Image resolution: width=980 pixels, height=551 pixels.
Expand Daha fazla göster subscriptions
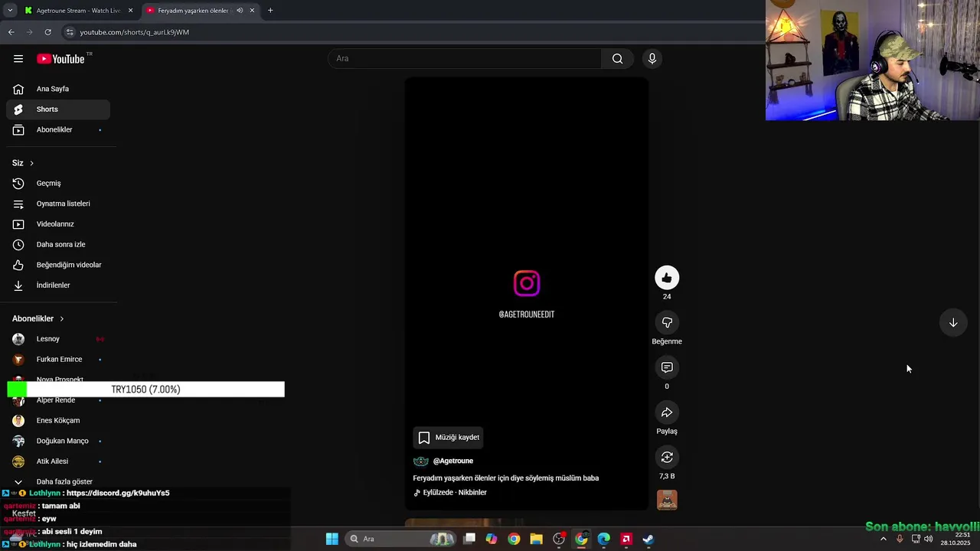(x=58, y=482)
